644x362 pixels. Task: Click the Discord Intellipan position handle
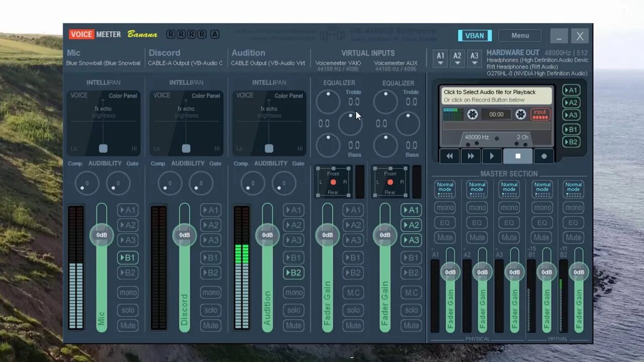tap(186, 148)
